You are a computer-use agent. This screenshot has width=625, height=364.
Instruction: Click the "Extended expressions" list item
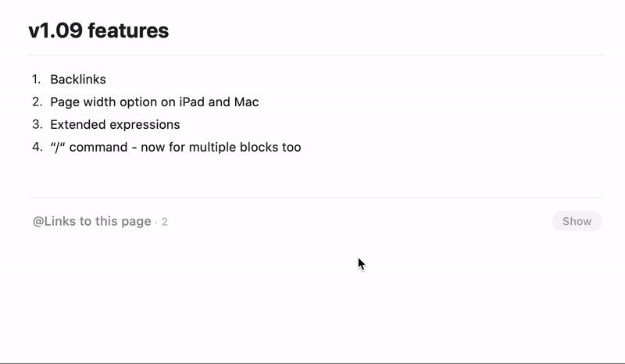115,124
